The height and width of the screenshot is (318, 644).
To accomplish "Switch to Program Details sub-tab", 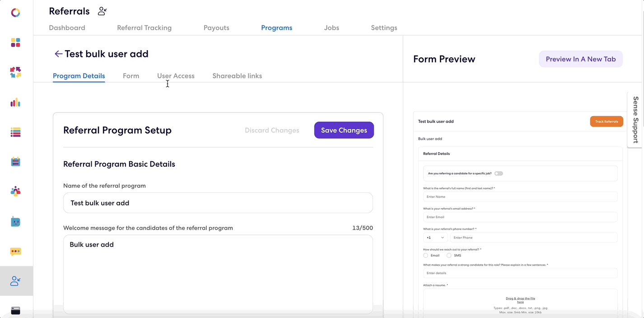I will tap(79, 76).
